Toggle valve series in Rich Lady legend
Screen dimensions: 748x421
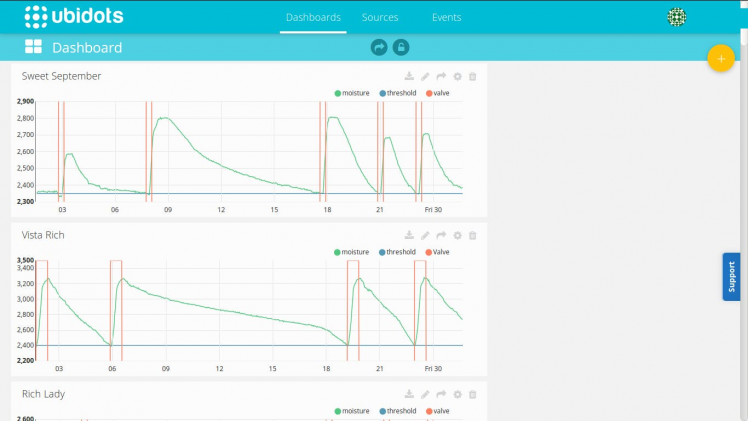click(x=437, y=411)
